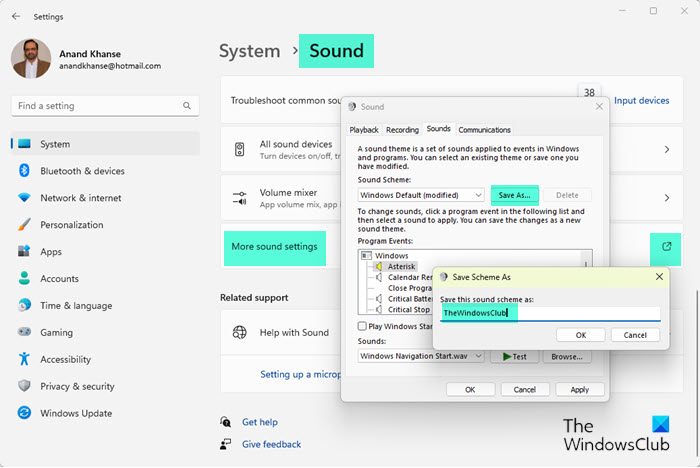Click Apply in the Sound dialog
This screenshot has height=468, width=700.
click(x=579, y=389)
